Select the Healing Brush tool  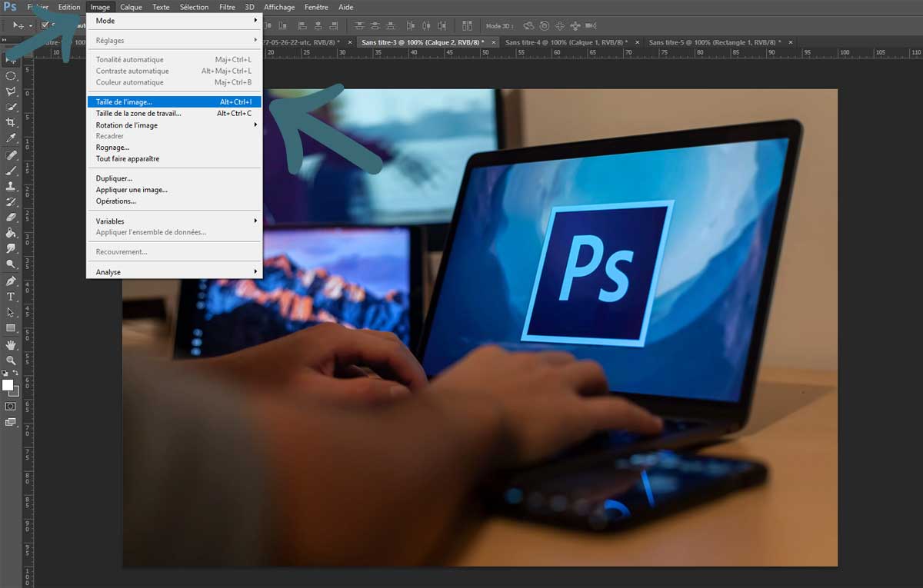point(11,154)
